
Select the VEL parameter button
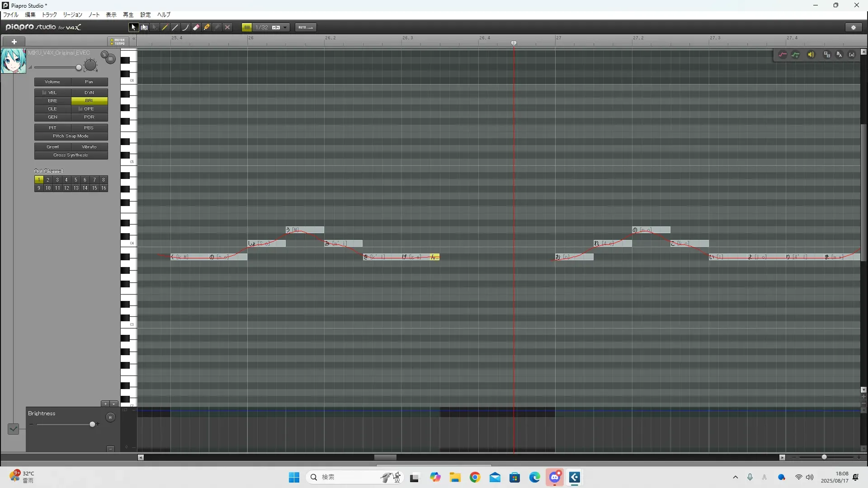click(52, 93)
